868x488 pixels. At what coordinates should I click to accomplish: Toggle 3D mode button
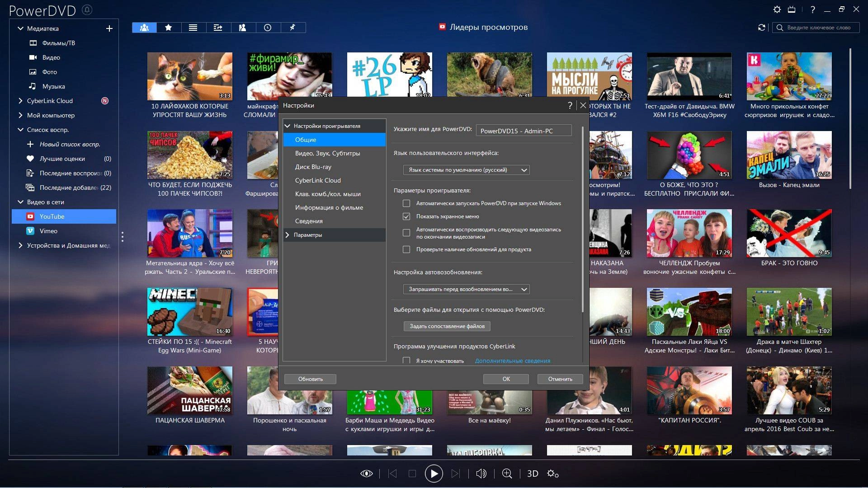[533, 474]
